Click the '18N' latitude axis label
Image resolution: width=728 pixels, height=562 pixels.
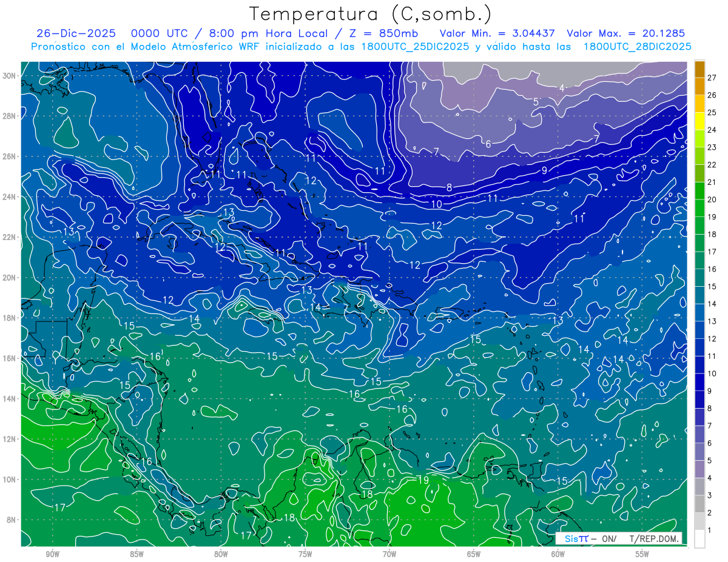coord(9,318)
